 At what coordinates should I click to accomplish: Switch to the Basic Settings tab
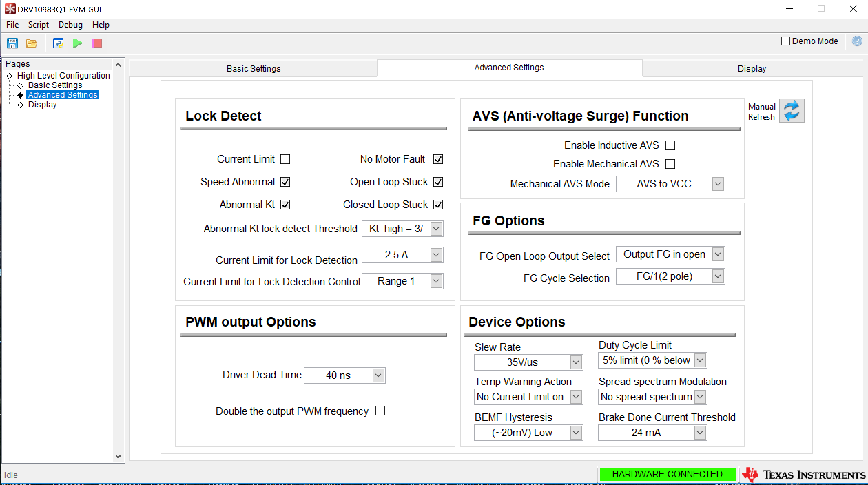(253, 69)
